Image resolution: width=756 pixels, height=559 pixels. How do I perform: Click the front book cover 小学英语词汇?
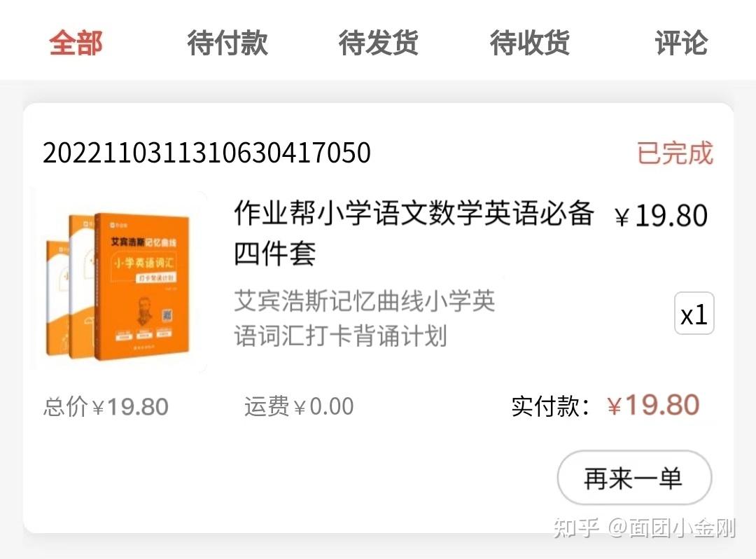tap(143, 287)
